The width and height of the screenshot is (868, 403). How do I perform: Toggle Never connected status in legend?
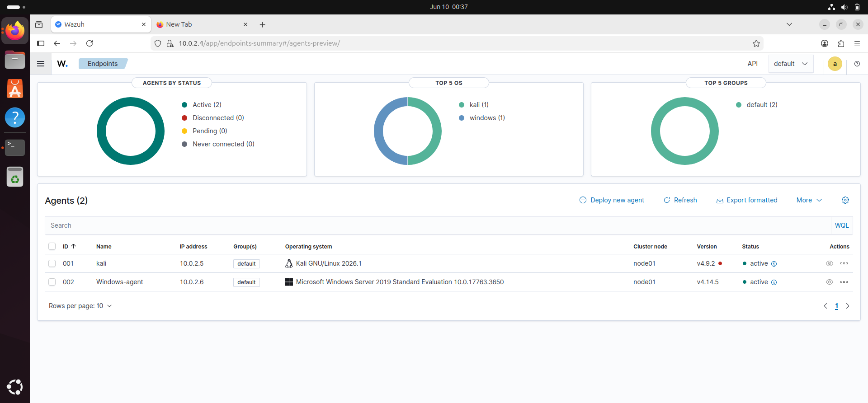pyautogui.click(x=218, y=144)
